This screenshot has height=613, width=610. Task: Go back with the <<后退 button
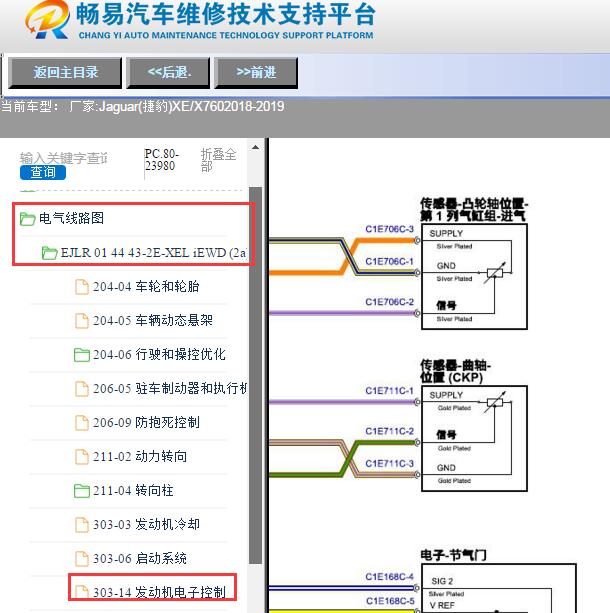pyautogui.click(x=168, y=72)
